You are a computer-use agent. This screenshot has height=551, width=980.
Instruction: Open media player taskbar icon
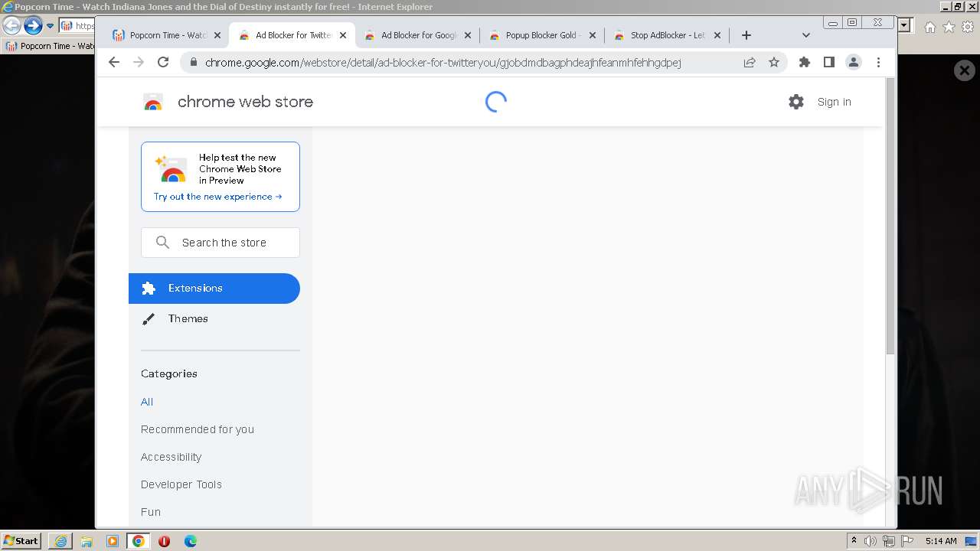tap(113, 541)
